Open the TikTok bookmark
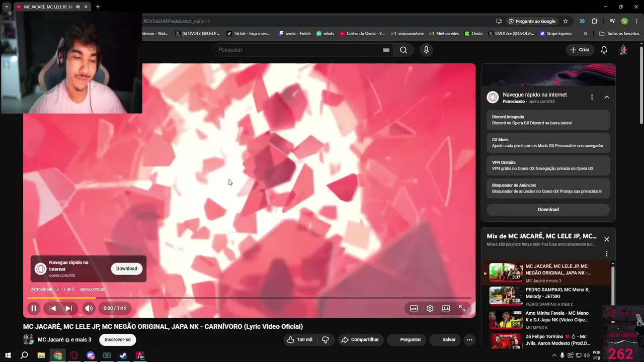 tap(249, 34)
